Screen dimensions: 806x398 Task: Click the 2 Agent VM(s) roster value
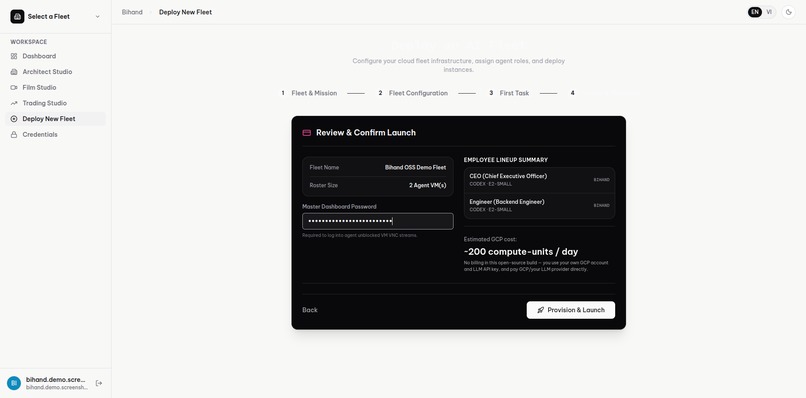click(428, 185)
